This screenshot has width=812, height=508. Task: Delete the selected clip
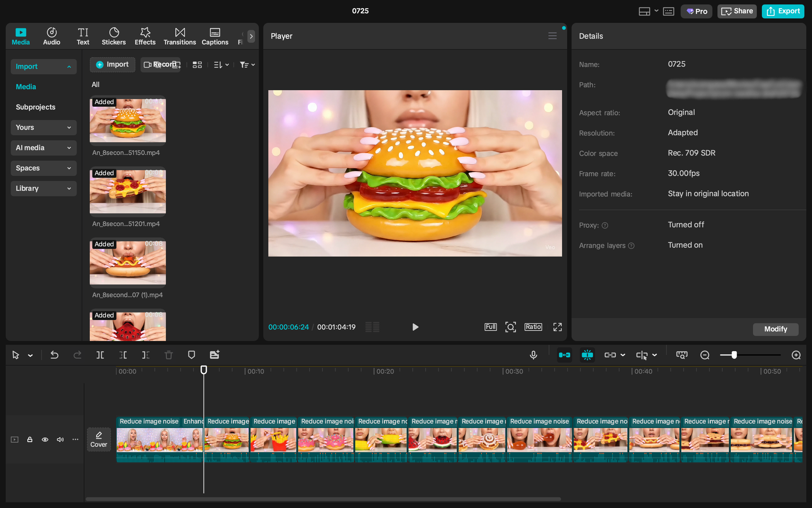[169, 355]
